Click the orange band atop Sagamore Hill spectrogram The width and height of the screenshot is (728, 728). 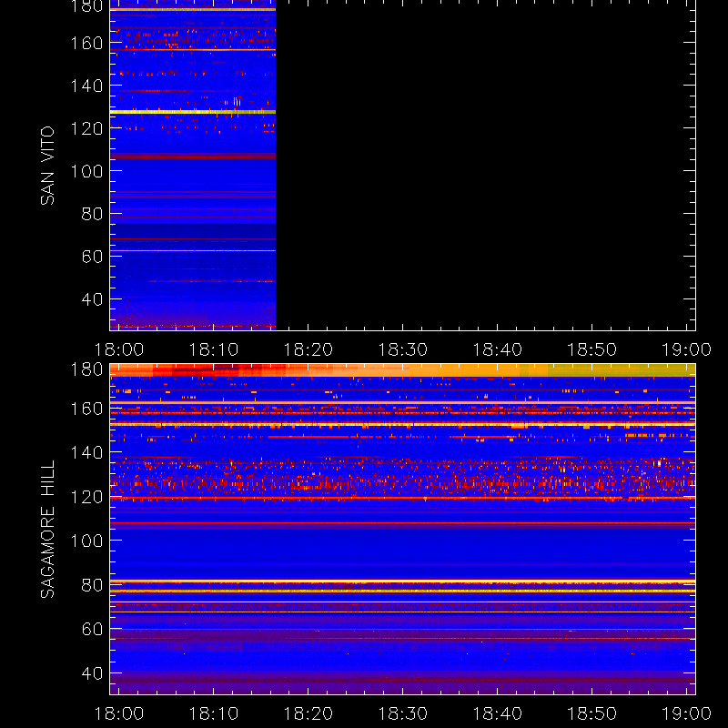pyautogui.click(x=402, y=370)
